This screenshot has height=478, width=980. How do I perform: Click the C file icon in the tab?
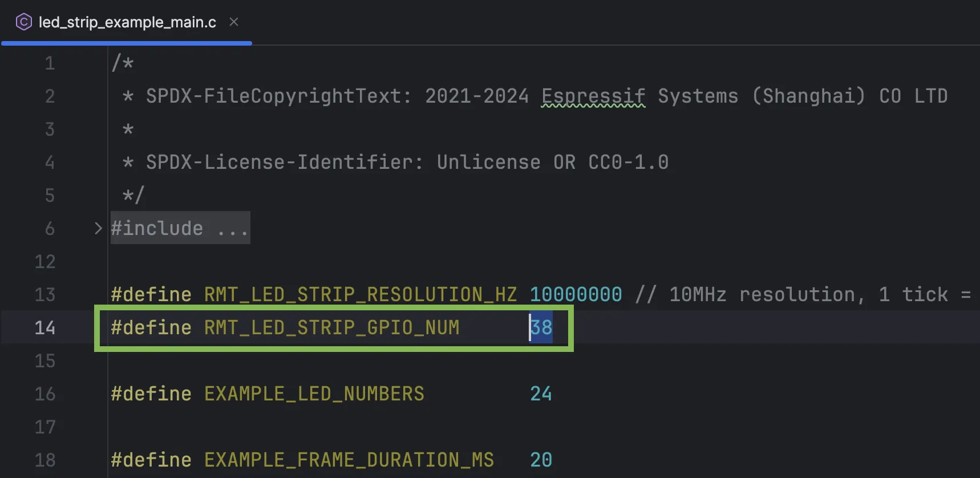(23, 22)
